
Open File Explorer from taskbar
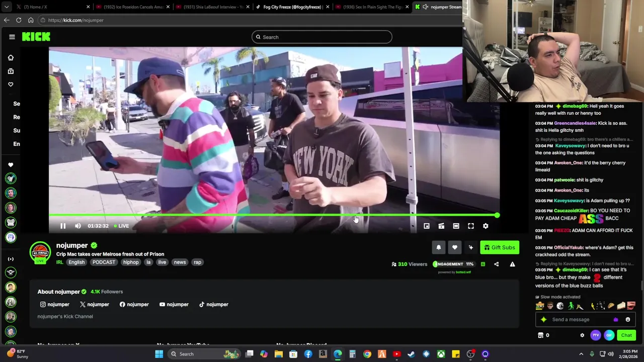[279, 354]
